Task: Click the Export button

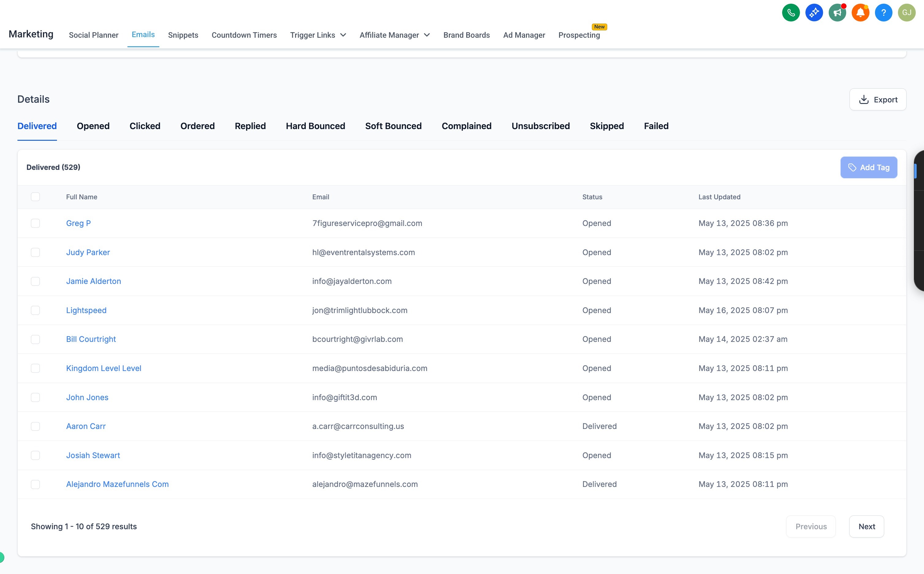Action: [x=877, y=99]
